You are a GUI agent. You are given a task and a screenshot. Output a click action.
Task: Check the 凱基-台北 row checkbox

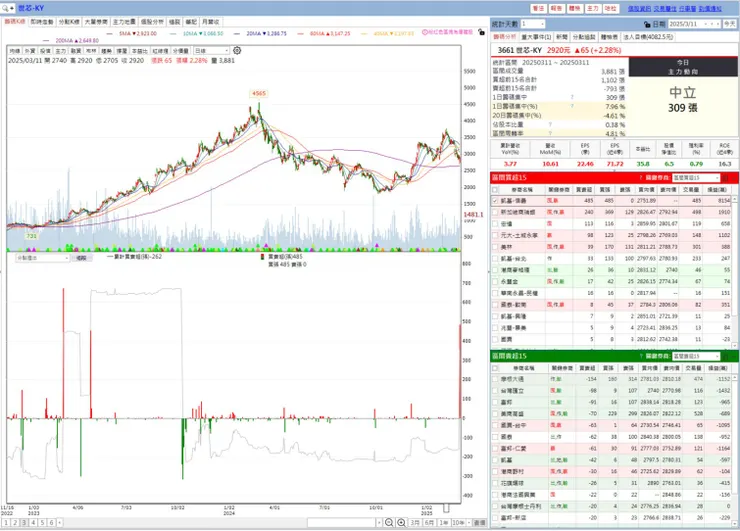495,259
